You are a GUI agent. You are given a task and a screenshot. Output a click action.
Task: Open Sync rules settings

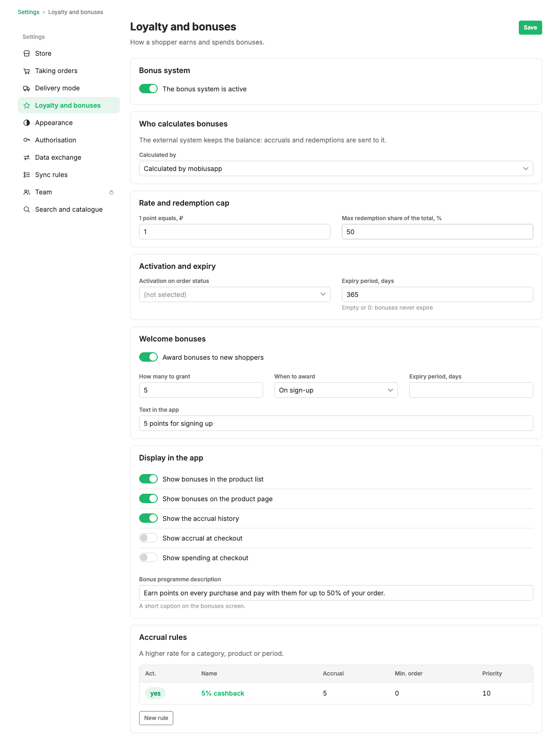click(69, 175)
